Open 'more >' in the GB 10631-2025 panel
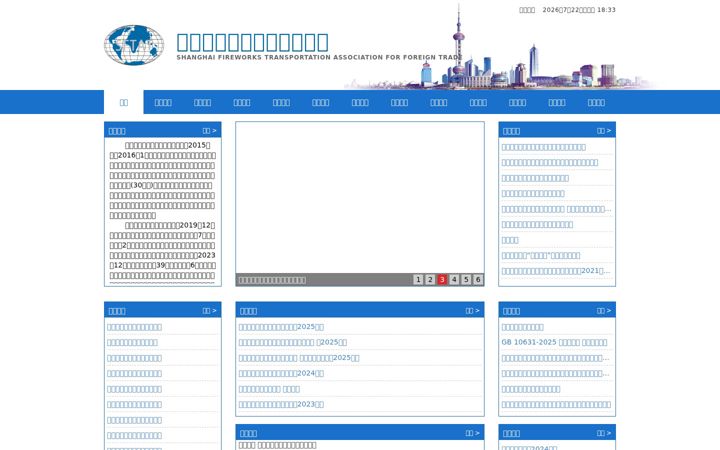The height and width of the screenshot is (450, 720). 604,310
